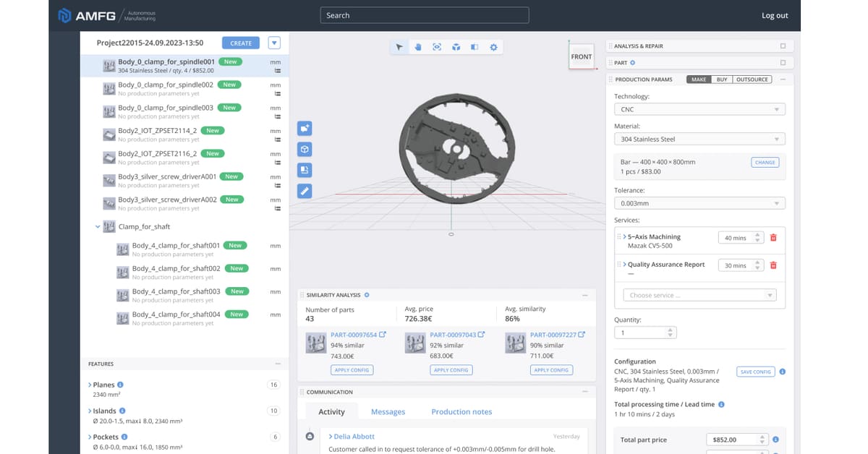Collapse the Clamp_for_shaft tree group
This screenshot has width=868, height=454.
(98, 227)
